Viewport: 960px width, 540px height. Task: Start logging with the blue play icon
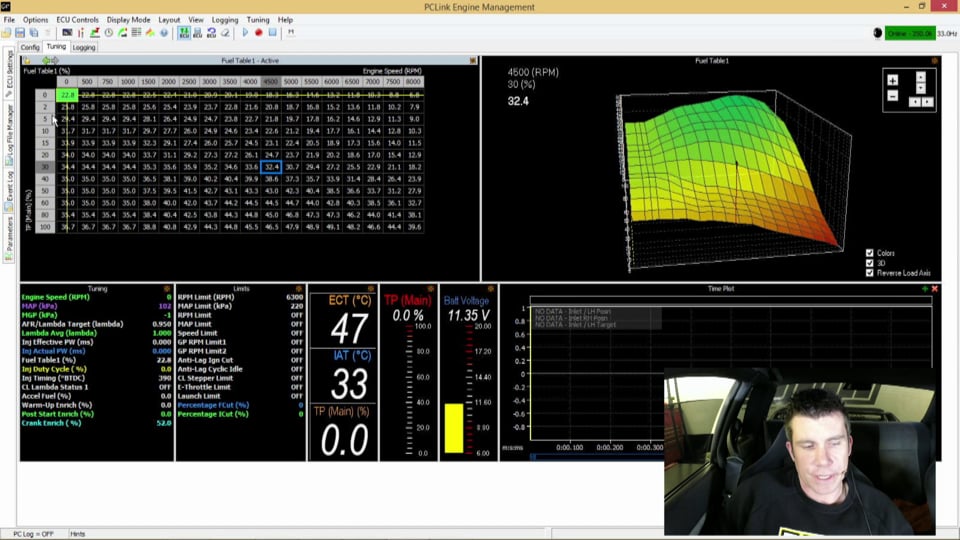[245, 32]
